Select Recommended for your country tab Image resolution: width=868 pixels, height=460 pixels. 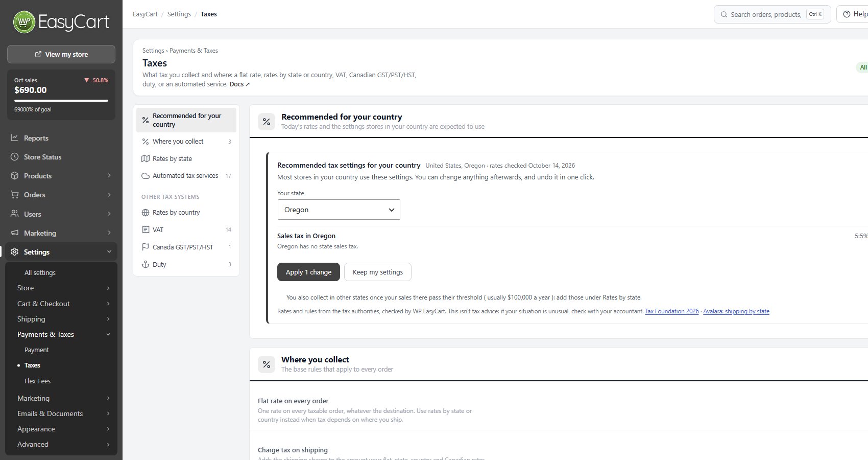point(186,120)
